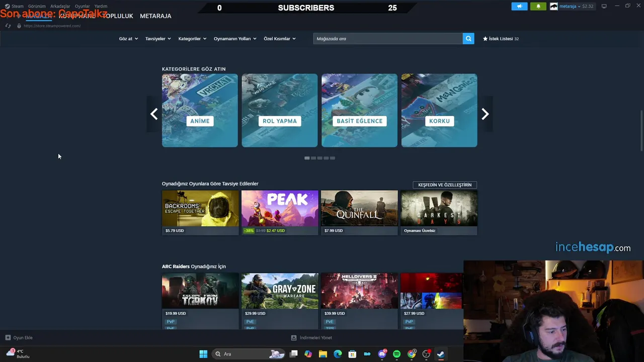This screenshot has height=362, width=644.
Task: Click the taskbar Ara search box
Action: pos(249,354)
